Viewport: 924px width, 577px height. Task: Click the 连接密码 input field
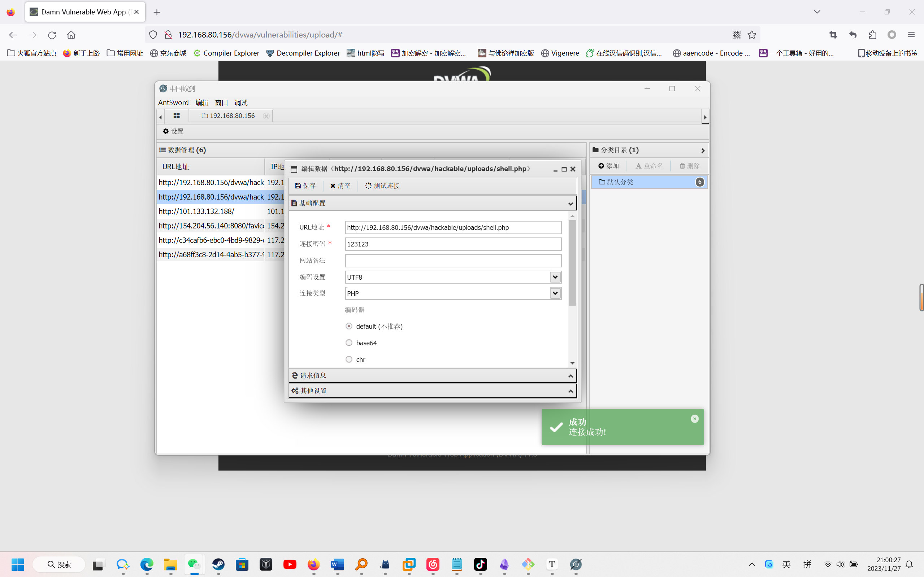point(453,244)
